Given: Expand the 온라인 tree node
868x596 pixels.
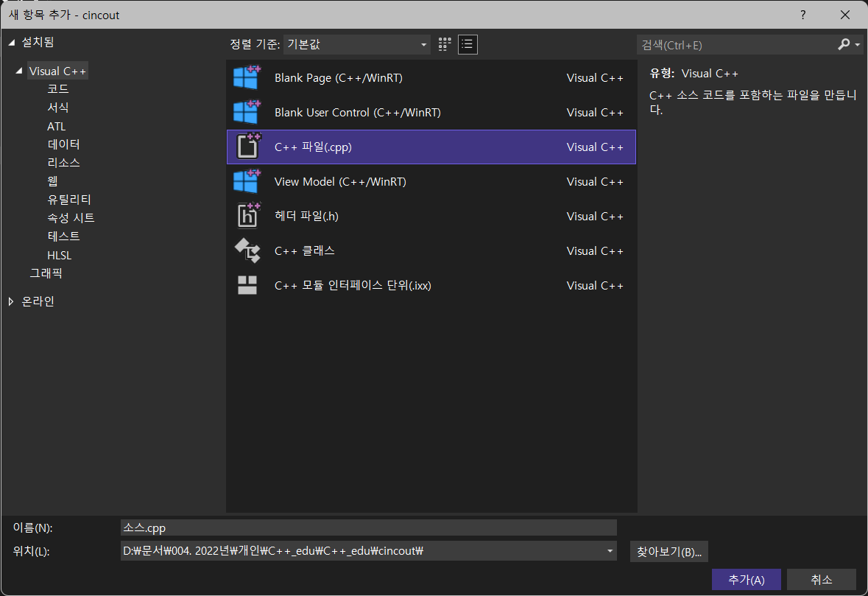Looking at the screenshot, I should coord(11,301).
